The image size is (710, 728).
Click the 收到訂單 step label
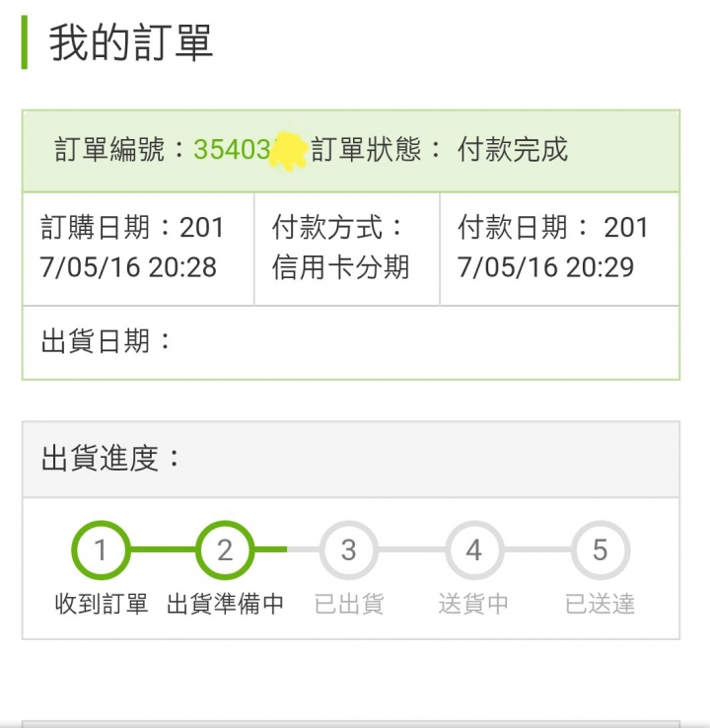click(102, 604)
